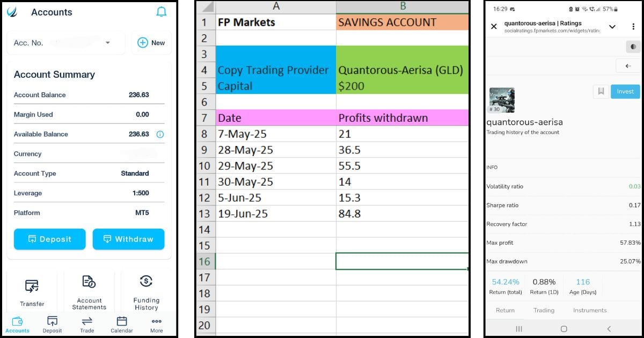Select spreadsheet row header 16

click(204, 261)
